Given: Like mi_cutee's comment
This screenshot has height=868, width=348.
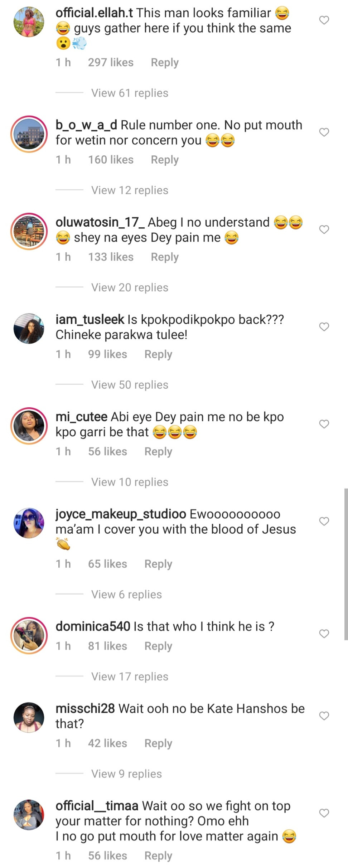Looking at the screenshot, I should (x=324, y=424).
